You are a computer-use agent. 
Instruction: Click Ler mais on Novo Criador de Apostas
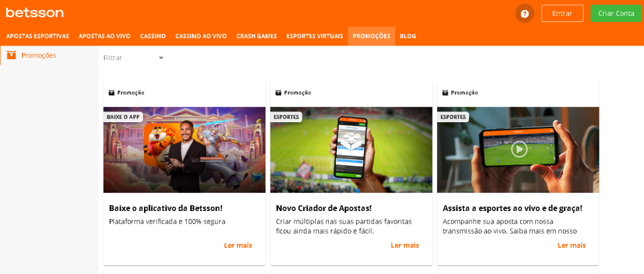(x=404, y=246)
